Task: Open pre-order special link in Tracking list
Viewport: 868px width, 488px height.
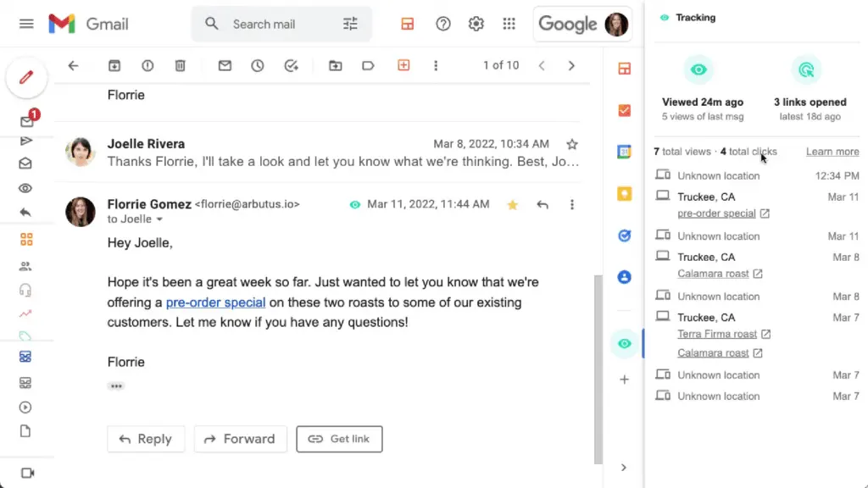Action: click(716, 213)
